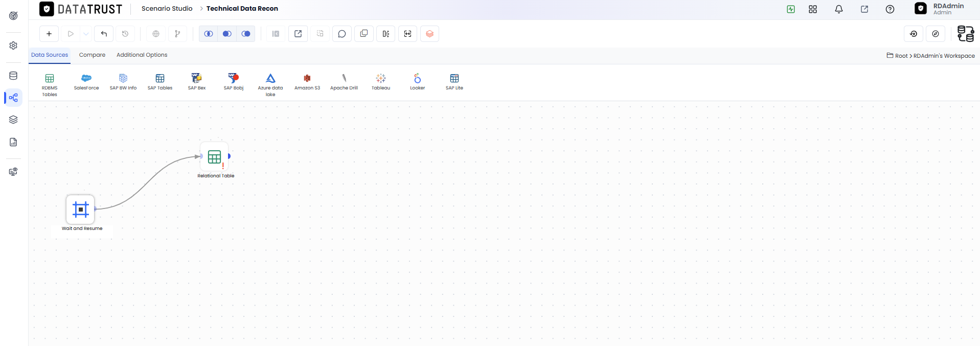Open the apps grid icon
Viewport: 980px width, 346px height.
coord(813,9)
